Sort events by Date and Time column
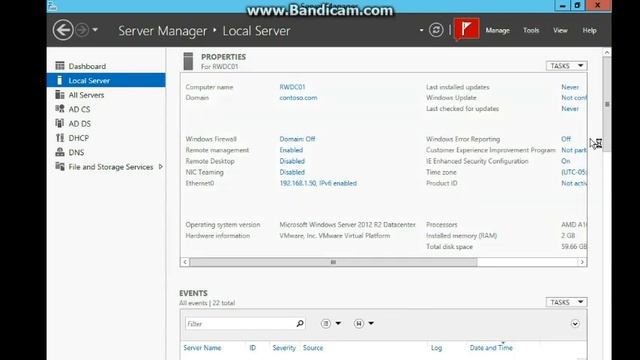 pos(491,348)
